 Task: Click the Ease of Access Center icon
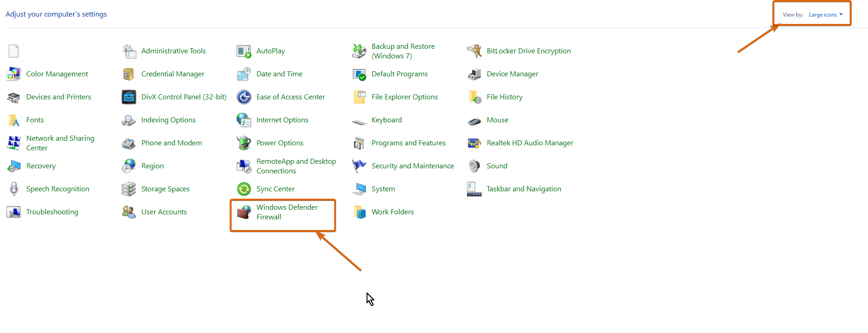click(244, 97)
